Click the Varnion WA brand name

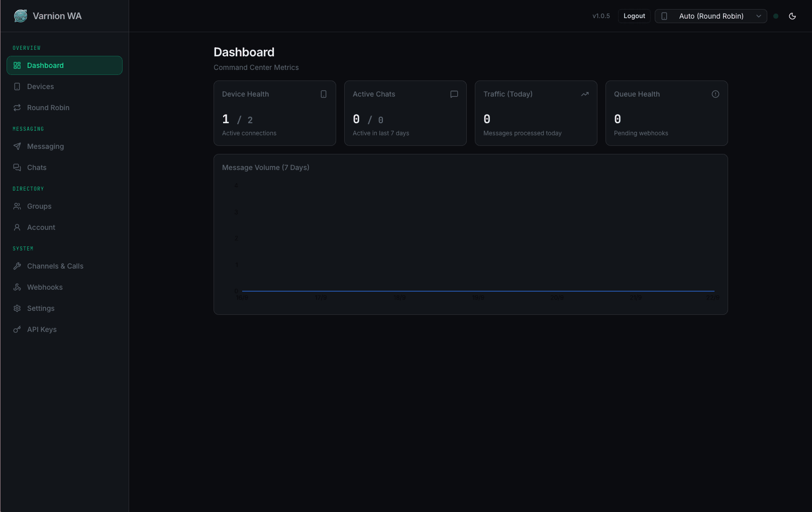[x=57, y=16]
